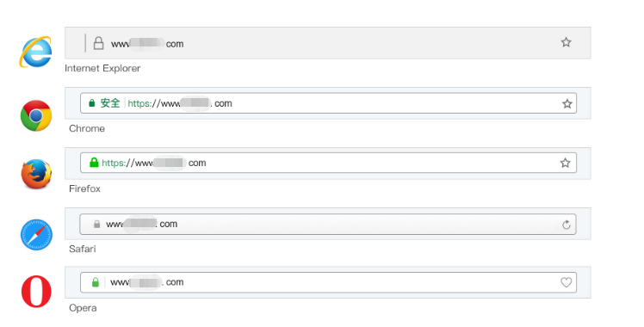
Task: Click the https URL in Chrome address field
Action: tap(180, 103)
